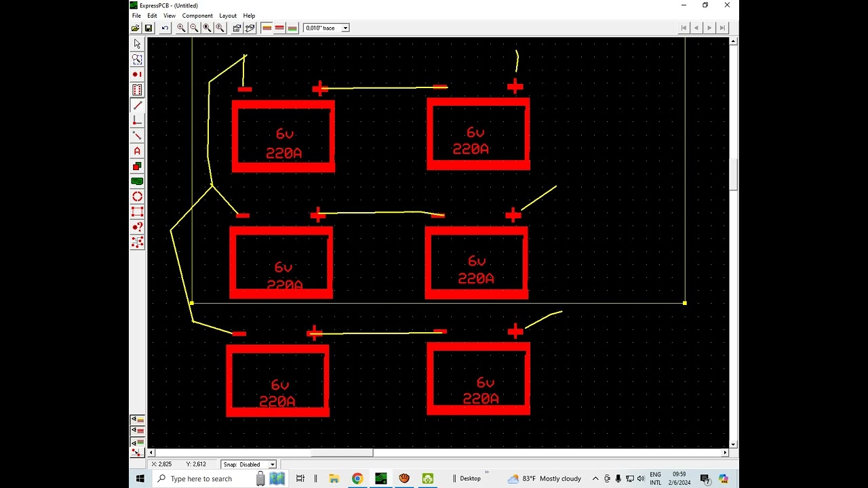
Task: Open the Component menu
Action: pos(197,16)
